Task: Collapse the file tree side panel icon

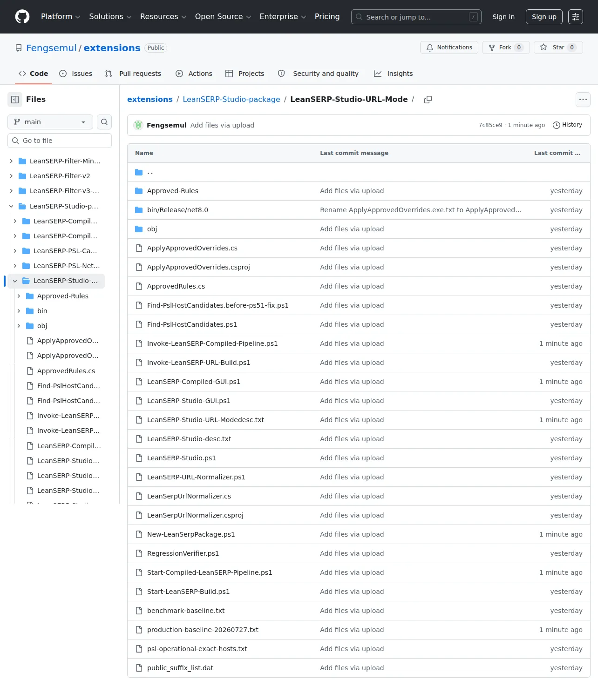Action: (15, 100)
